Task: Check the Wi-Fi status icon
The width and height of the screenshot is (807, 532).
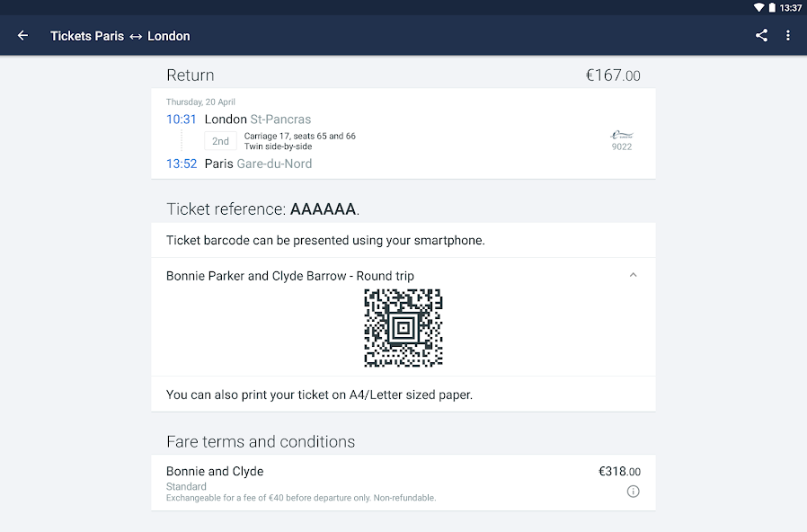Action: coord(758,8)
